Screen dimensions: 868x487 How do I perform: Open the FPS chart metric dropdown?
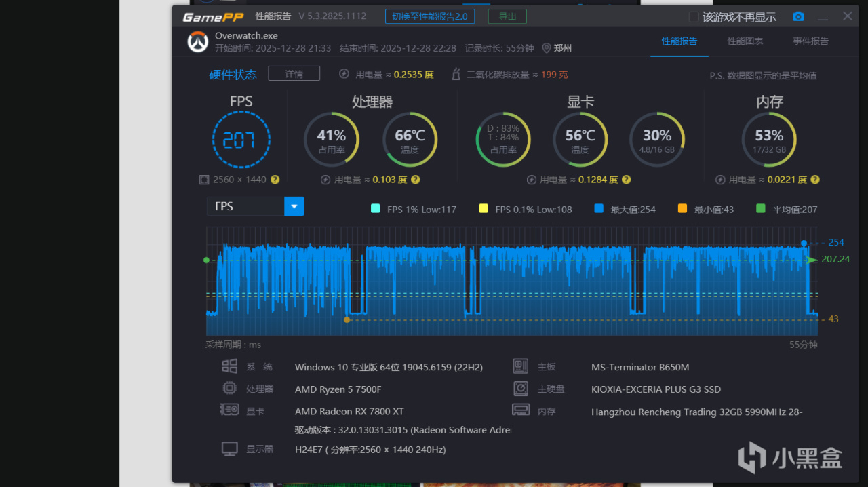coord(294,206)
